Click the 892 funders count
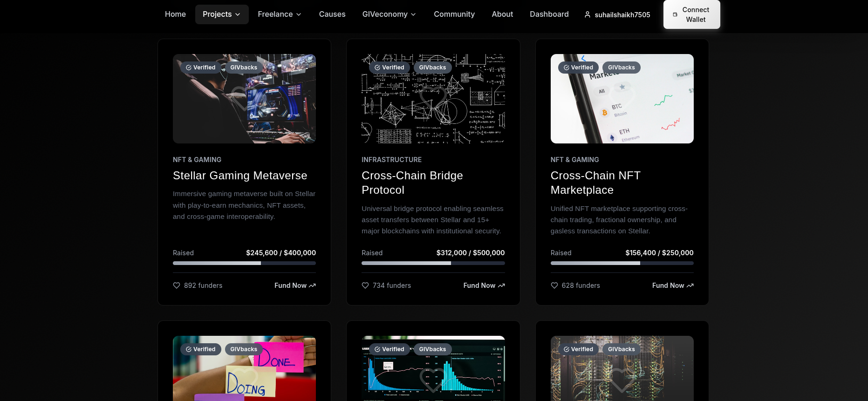This screenshot has width=868, height=401. tap(203, 285)
